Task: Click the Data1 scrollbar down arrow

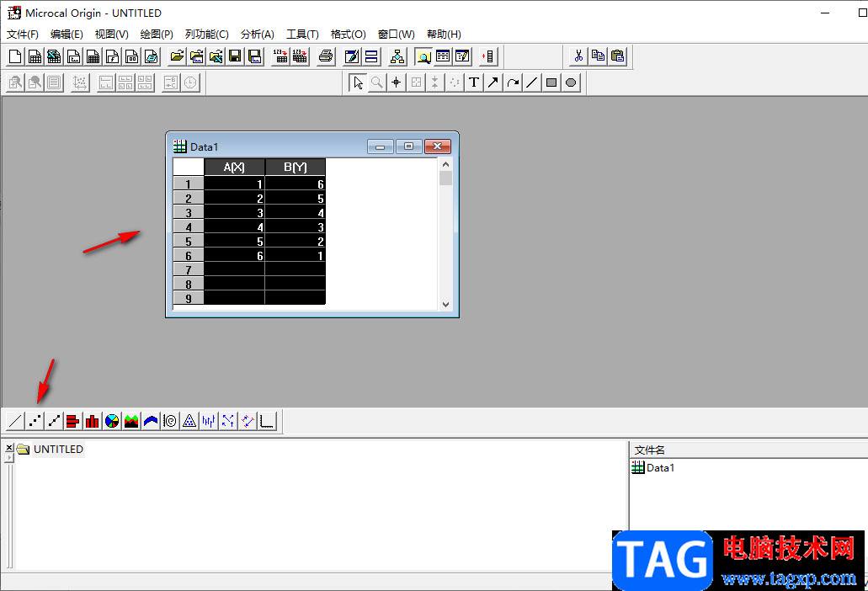Action: click(445, 305)
